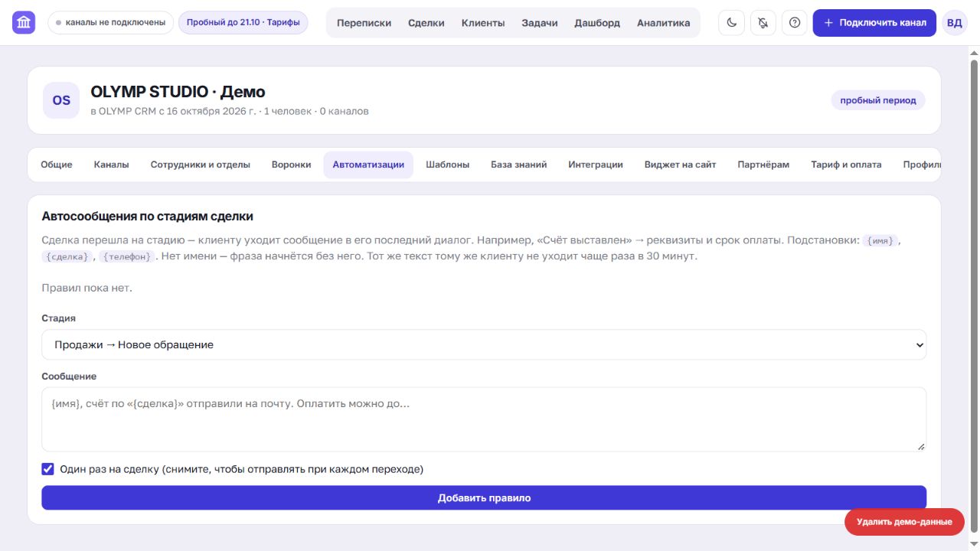Image resolution: width=980 pixels, height=551 pixels.
Task: Click the "пробный период" badge
Action: pos(878,100)
